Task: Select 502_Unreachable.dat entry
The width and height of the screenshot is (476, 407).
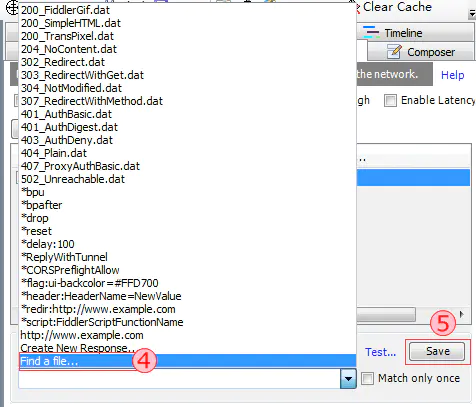Action: (x=187, y=179)
